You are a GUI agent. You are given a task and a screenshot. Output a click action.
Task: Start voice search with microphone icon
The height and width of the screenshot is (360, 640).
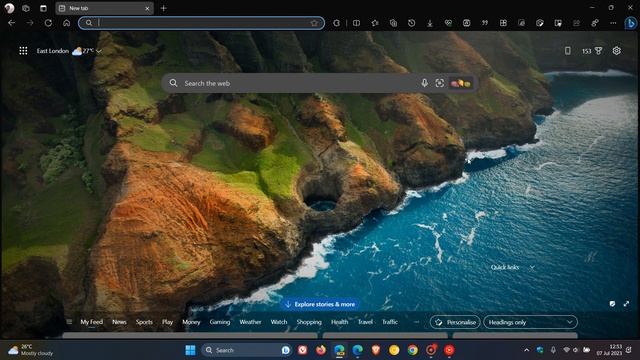(424, 83)
